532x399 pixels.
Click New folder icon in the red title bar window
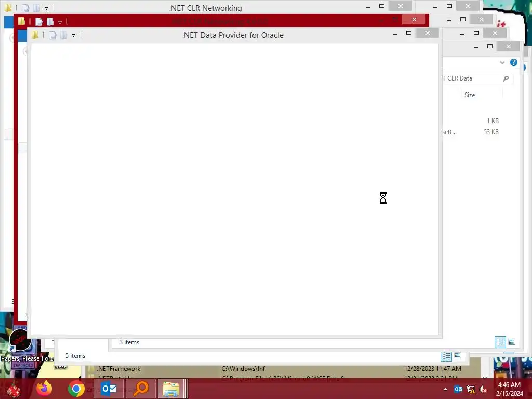pos(50,22)
